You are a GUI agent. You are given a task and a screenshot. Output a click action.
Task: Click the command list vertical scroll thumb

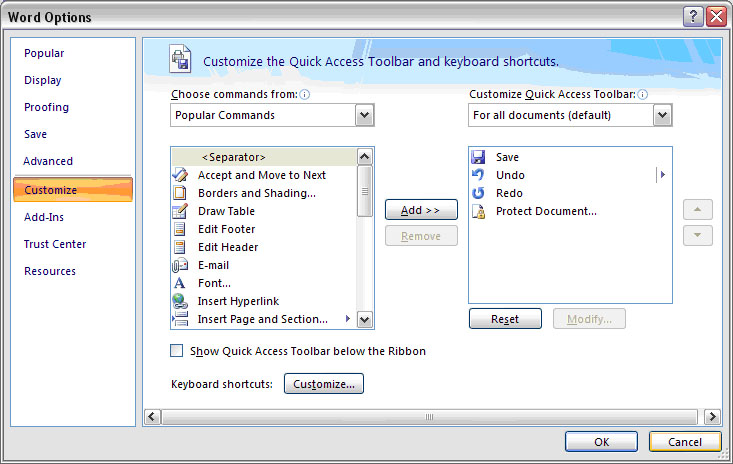click(x=365, y=191)
